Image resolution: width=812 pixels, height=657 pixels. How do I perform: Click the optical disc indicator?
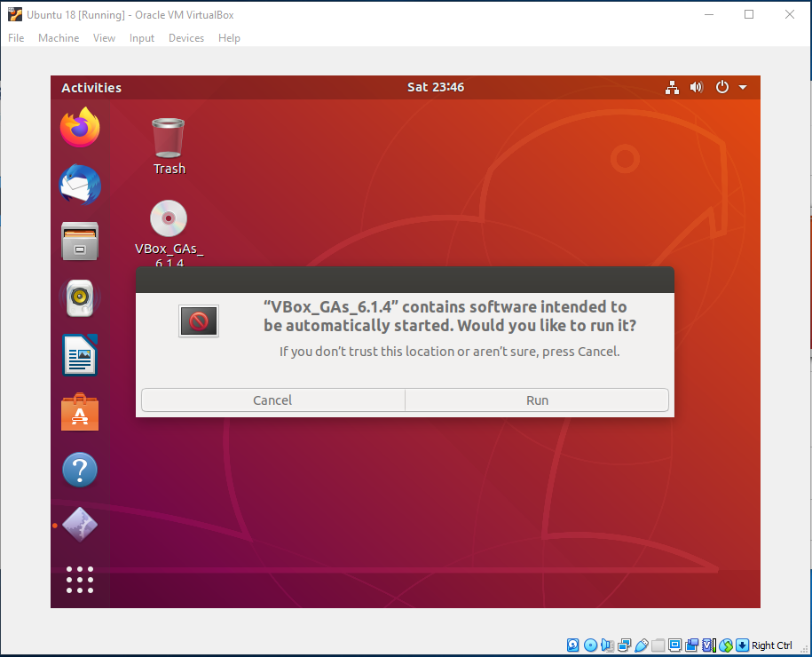coord(590,645)
